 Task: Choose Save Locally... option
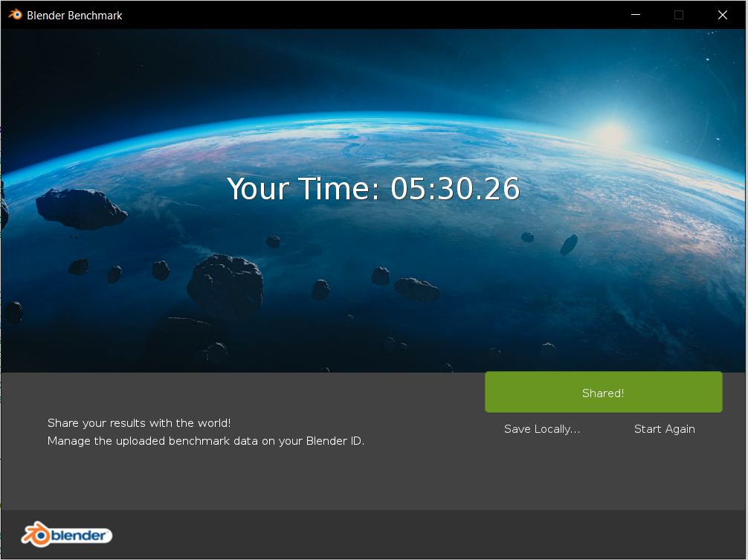pyautogui.click(x=542, y=429)
